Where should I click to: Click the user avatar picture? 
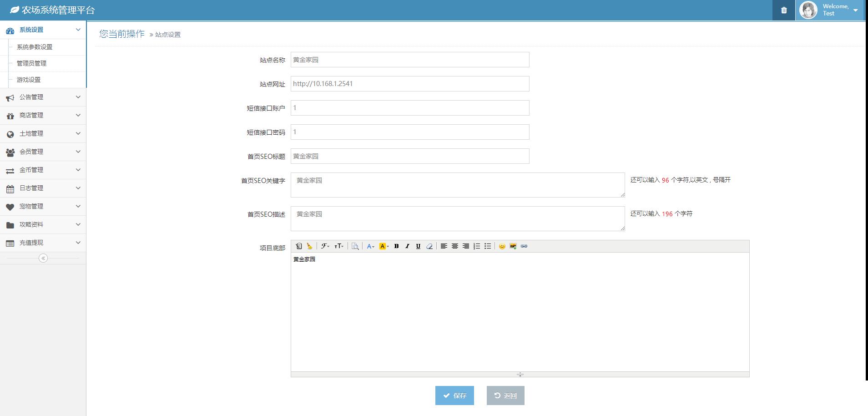[x=808, y=10]
